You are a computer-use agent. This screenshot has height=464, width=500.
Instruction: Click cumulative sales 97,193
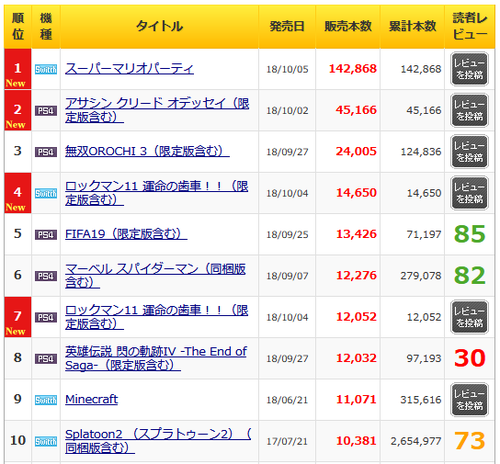[x=424, y=359]
